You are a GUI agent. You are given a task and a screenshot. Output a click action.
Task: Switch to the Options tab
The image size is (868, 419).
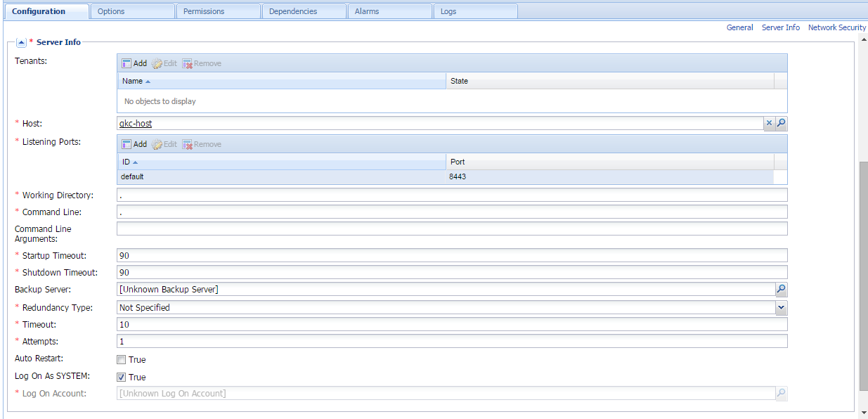132,11
